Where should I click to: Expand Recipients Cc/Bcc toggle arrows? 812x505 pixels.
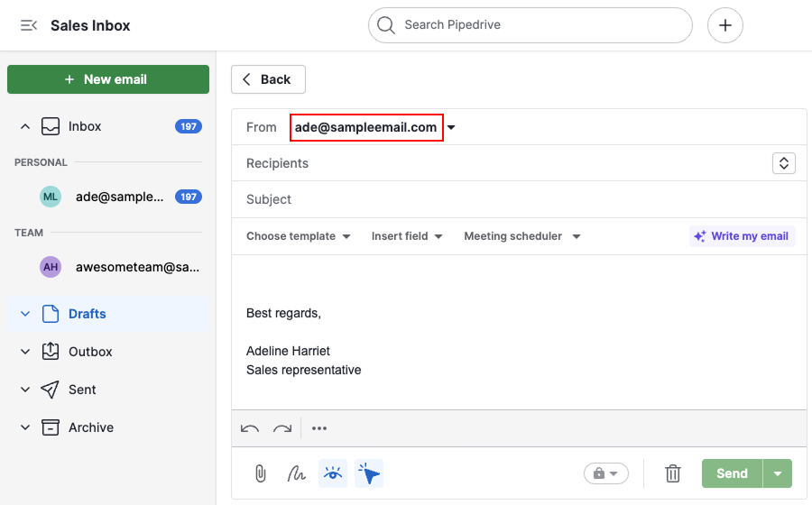(x=784, y=163)
